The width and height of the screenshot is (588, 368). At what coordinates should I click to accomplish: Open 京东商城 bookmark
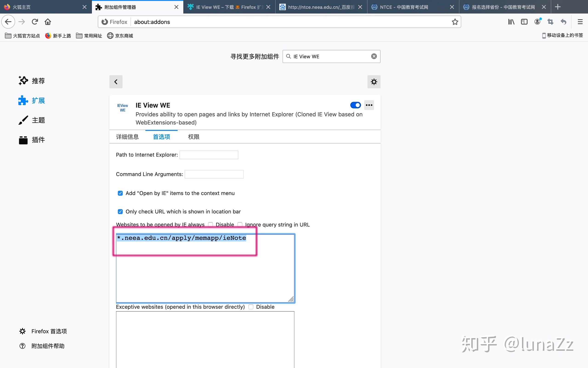[x=120, y=36]
